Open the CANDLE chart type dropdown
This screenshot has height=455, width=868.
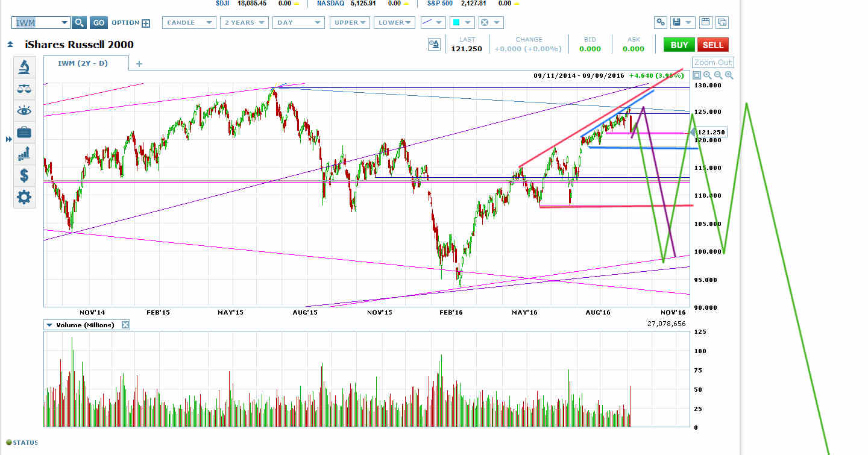(x=189, y=23)
